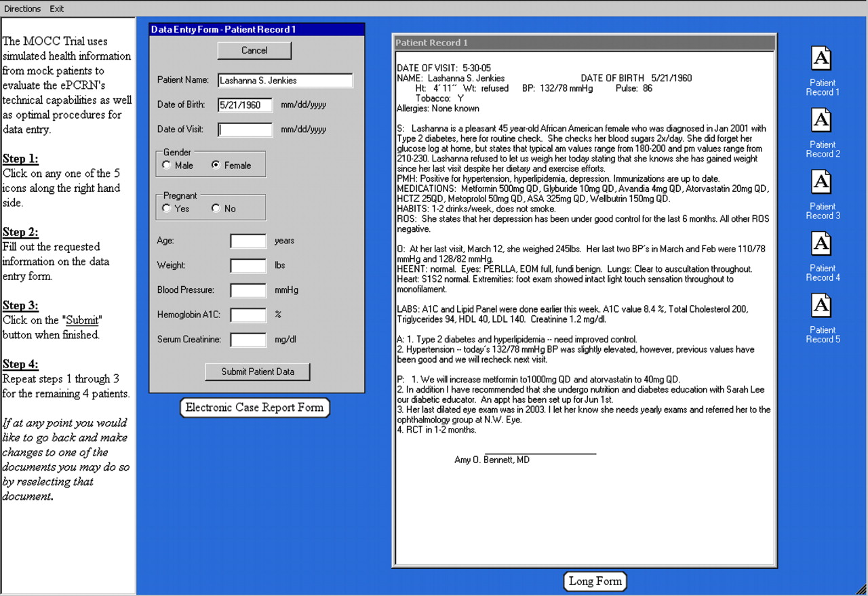Click the Cancel button on data entry form

[254, 50]
